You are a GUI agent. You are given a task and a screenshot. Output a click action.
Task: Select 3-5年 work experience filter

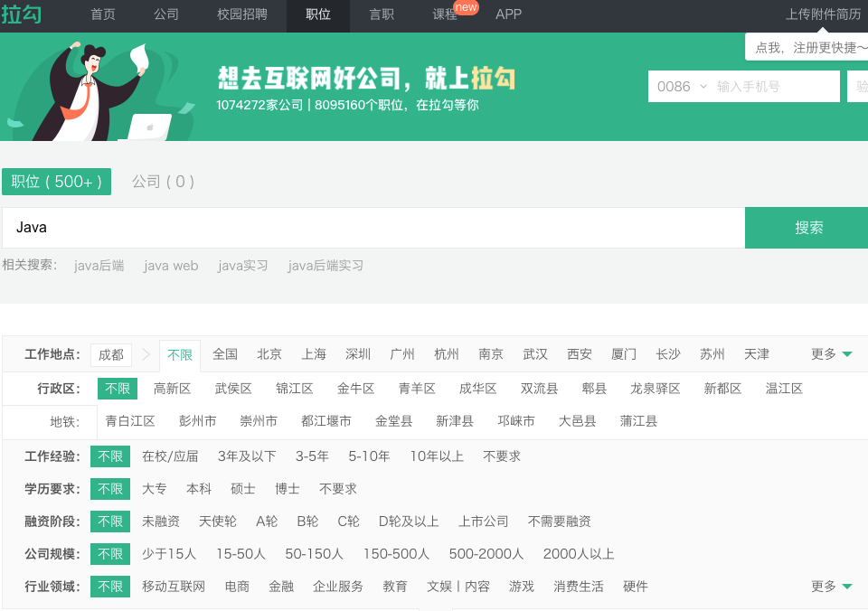pyautogui.click(x=312, y=456)
